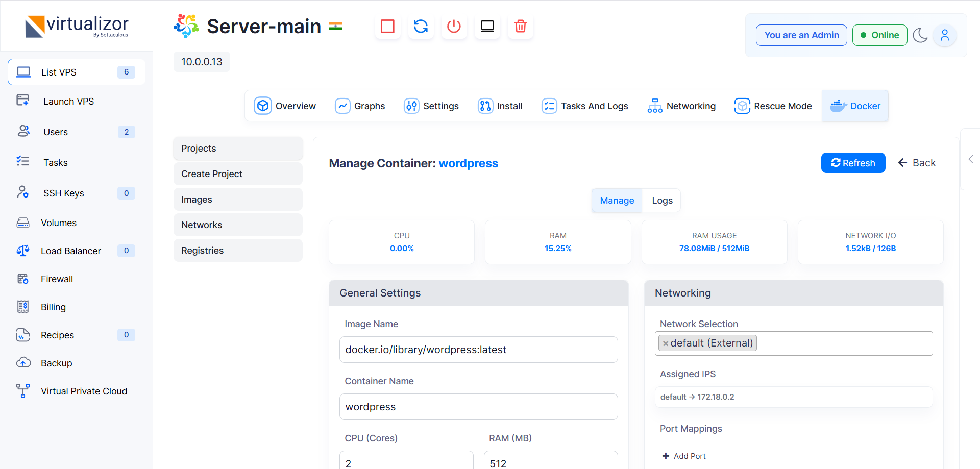Click the blue Refresh button

coord(853,163)
